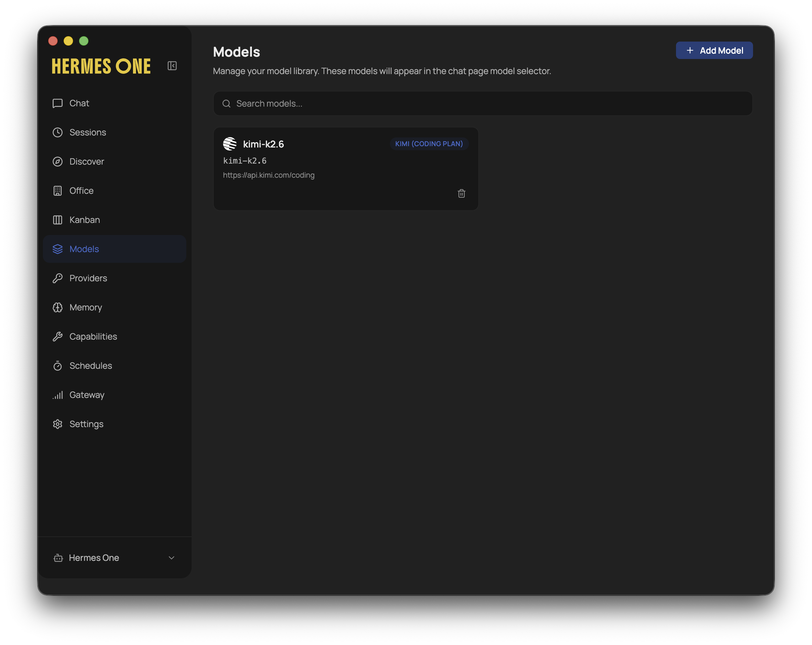Collapse the sidebar panel icon
812x645 pixels.
(172, 66)
